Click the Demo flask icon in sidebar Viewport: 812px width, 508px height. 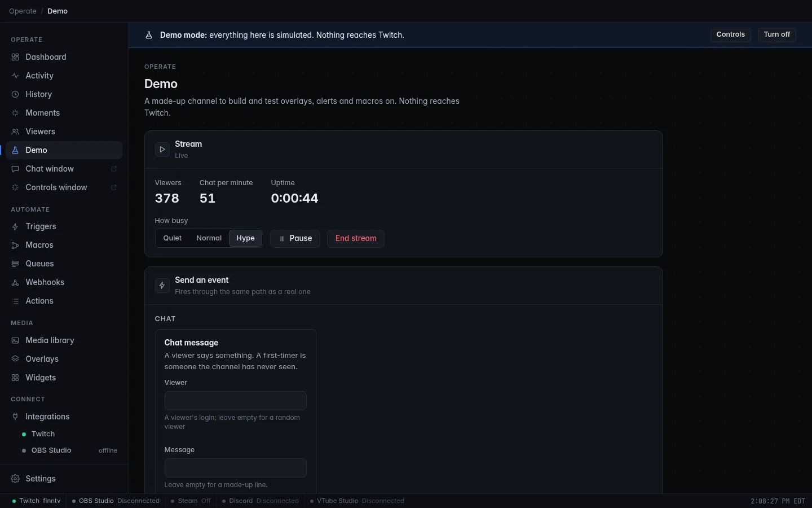pos(15,150)
